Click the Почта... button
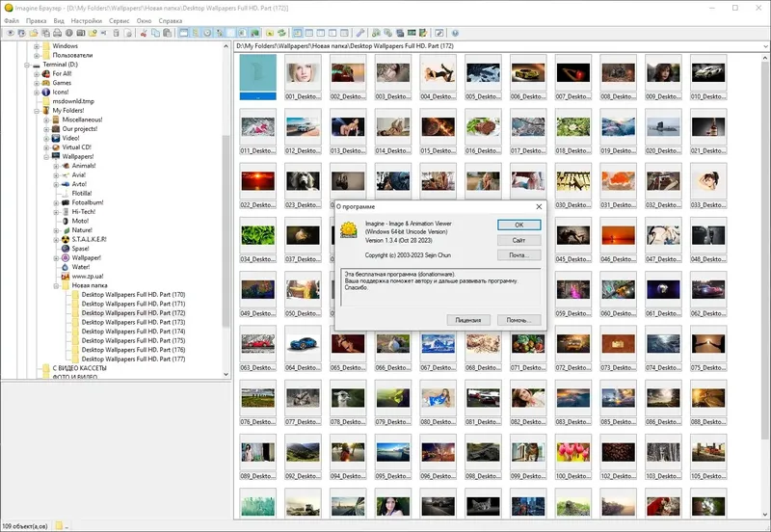The width and height of the screenshot is (771, 532). pos(518,254)
